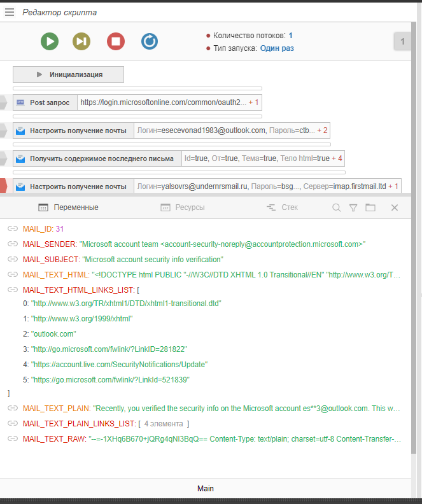The width and height of the screenshot is (422, 504).
Task: Open Post запрос URL parameters
Action: [x=163, y=102]
